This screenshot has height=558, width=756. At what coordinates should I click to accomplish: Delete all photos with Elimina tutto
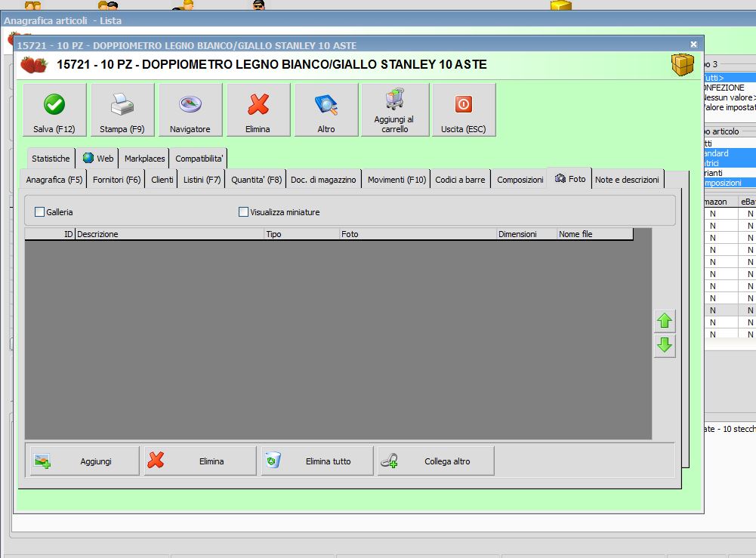click(x=317, y=461)
